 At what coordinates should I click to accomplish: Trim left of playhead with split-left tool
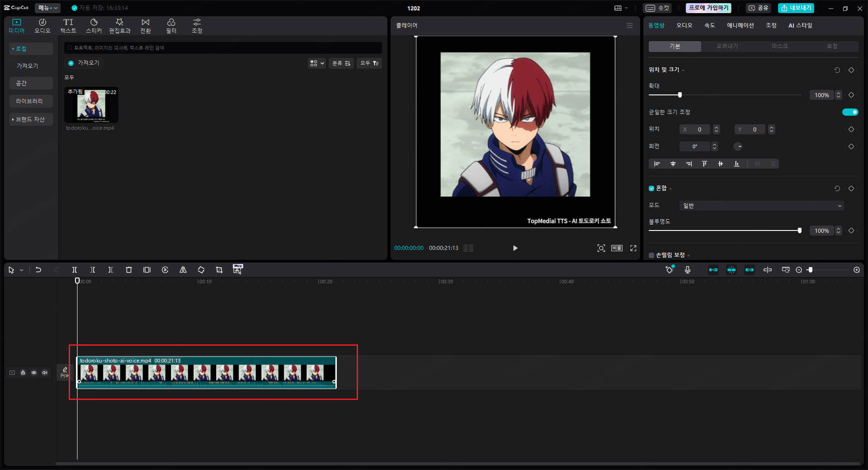click(x=93, y=270)
